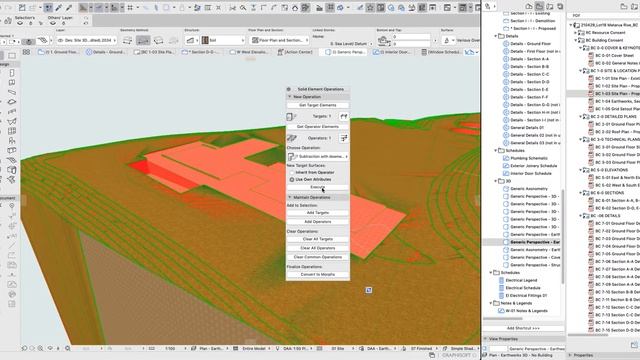The width and height of the screenshot is (640, 360).
Task: Expand the View Properties panel
Action: click(485, 339)
